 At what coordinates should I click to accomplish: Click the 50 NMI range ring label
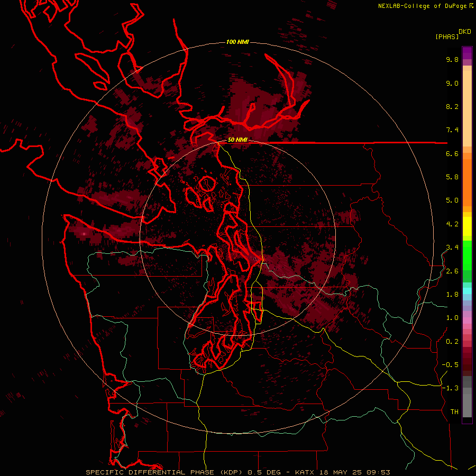(237, 140)
